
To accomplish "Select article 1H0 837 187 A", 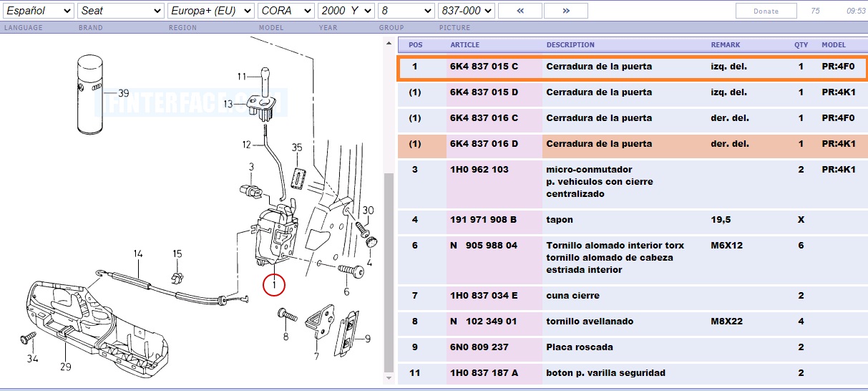I will pos(484,373).
